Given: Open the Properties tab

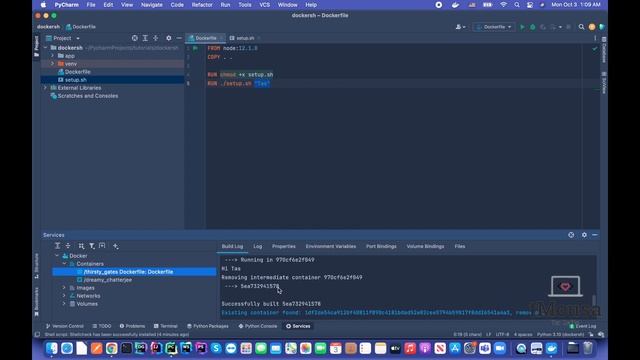Looking at the screenshot, I should tap(284, 247).
